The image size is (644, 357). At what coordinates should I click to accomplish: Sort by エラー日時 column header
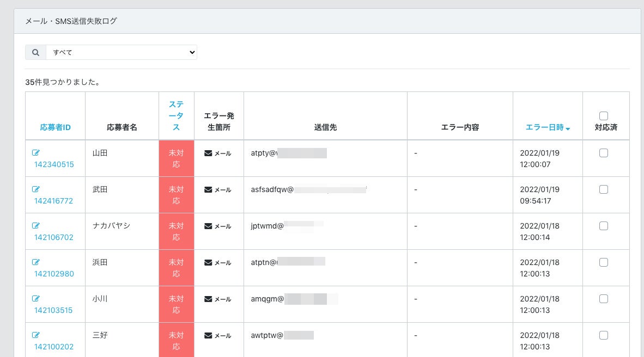point(544,127)
